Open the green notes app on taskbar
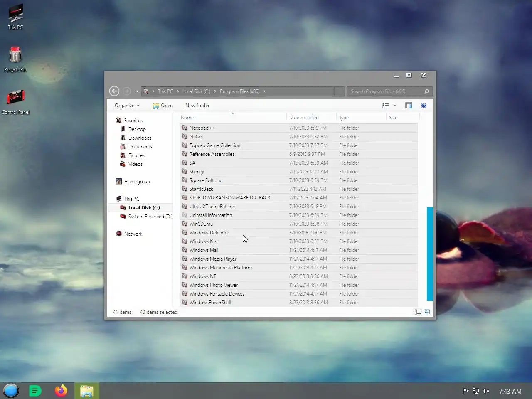 pos(35,391)
